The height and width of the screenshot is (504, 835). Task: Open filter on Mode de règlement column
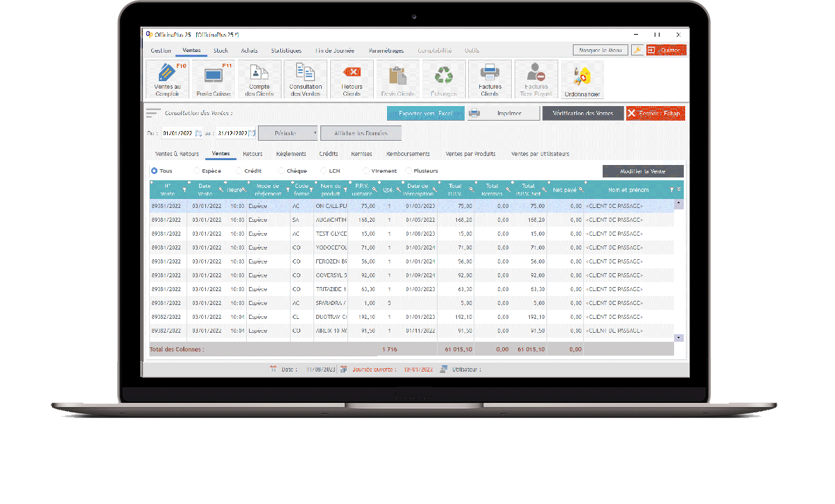pos(287,189)
